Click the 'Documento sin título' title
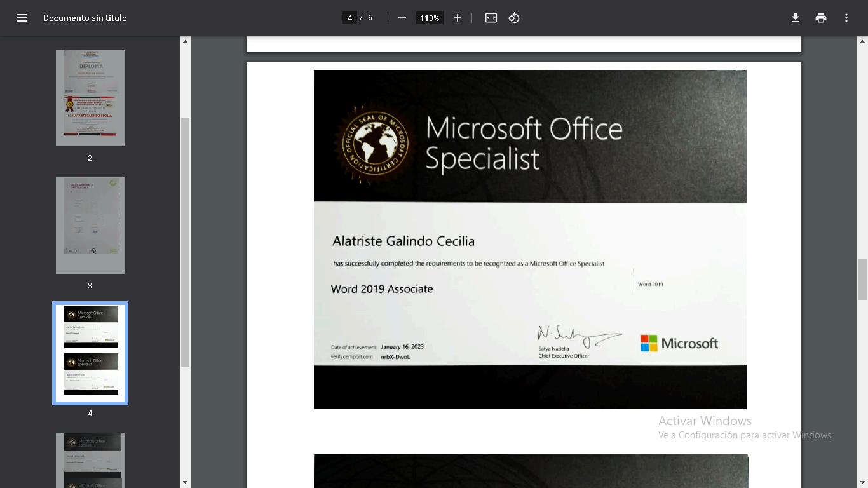 coord(85,18)
